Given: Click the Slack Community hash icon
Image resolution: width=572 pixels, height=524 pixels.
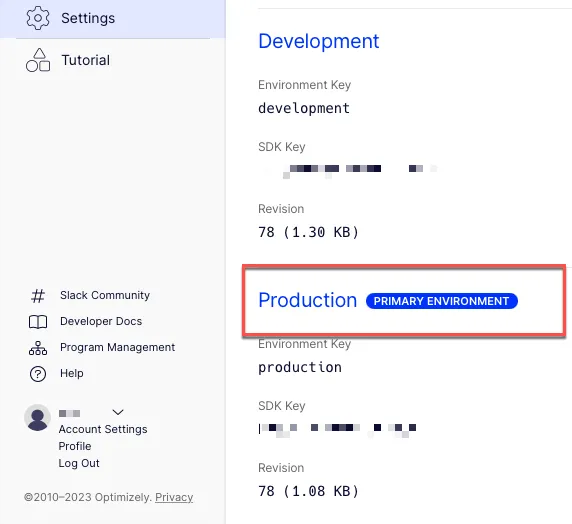Looking at the screenshot, I should tap(38, 296).
